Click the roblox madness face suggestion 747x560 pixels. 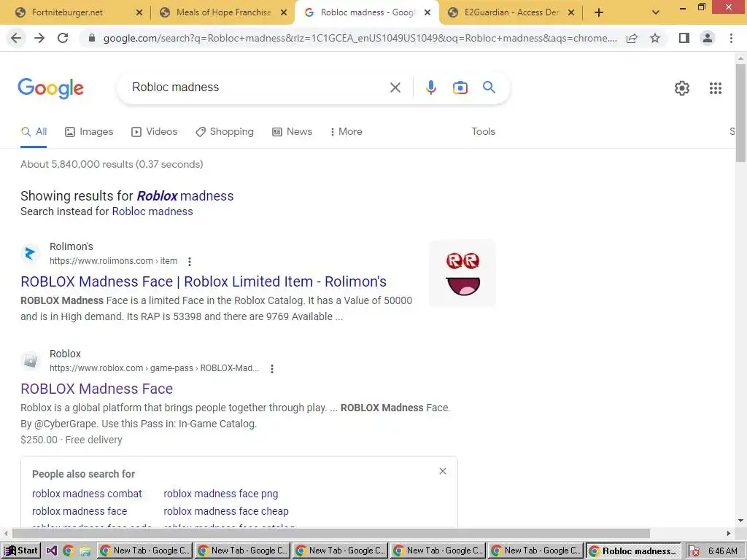click(80, 511)
